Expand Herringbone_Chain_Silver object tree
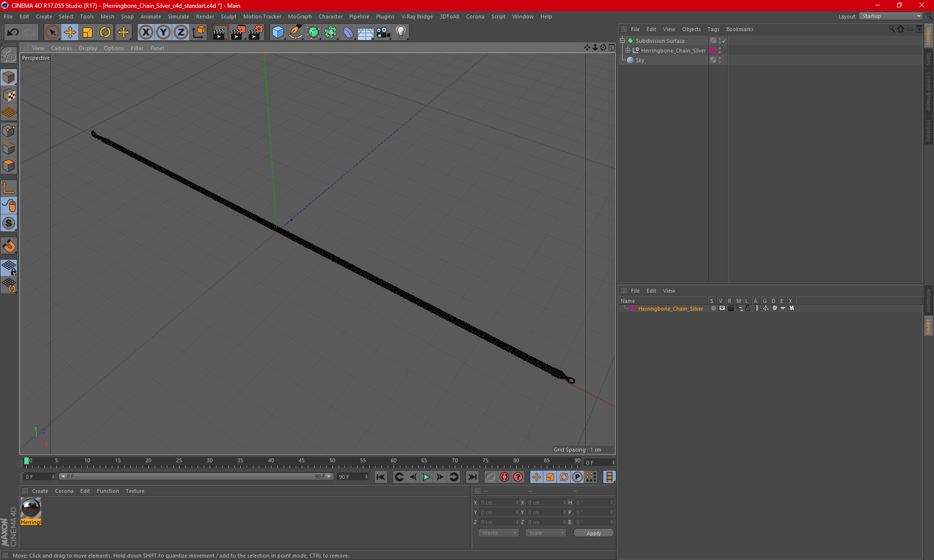This screenshot has height=560, width=934. (628, 51)
